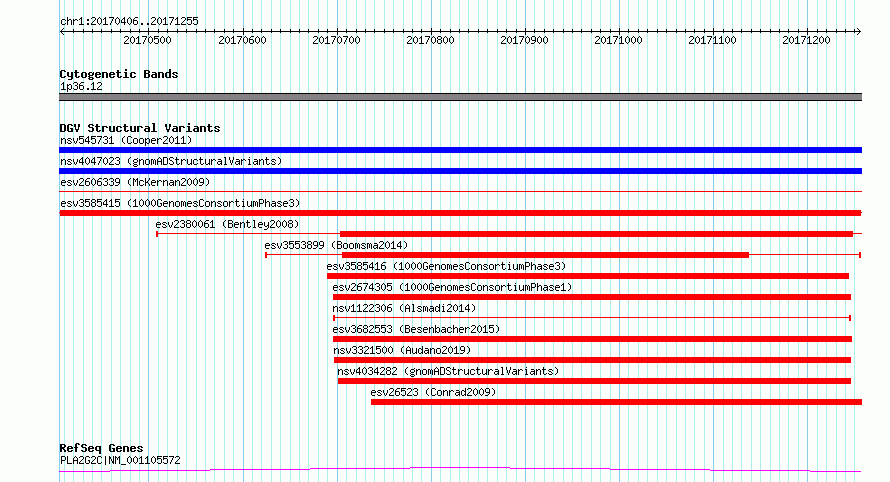Click the esv3553899 (Boomsma2014) variant label
The height and width of the screenshot is (482, 890).
coord(336,245)
